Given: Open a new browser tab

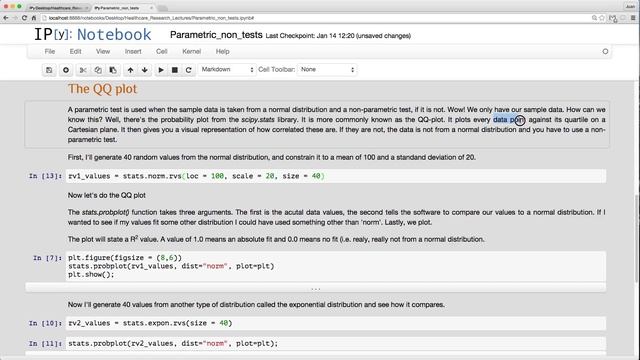Looking at the screenshot, I should (x=162, y=8).
